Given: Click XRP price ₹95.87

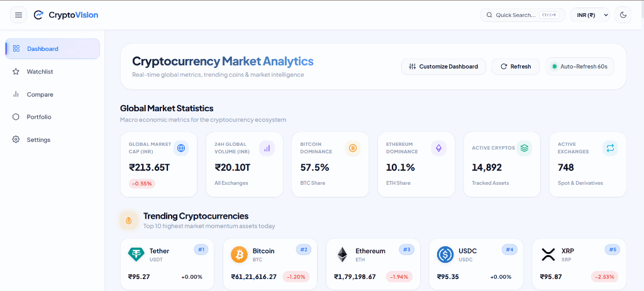Looking at the screenshot, I should tap(551, 277).
